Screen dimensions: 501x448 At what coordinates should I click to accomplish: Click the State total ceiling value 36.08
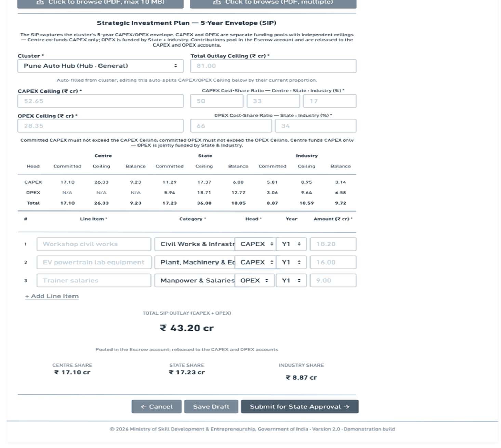(x=204, y=203)
